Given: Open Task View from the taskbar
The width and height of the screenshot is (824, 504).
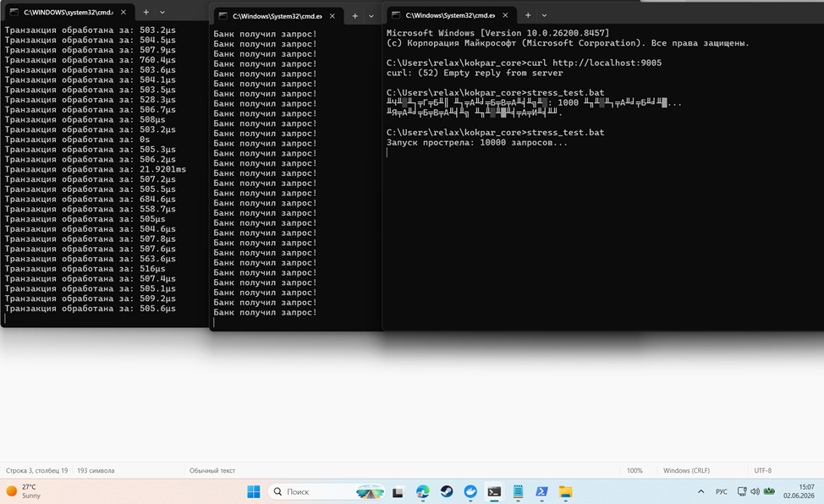Looking at the screenshot, I should tap(398, 492).
